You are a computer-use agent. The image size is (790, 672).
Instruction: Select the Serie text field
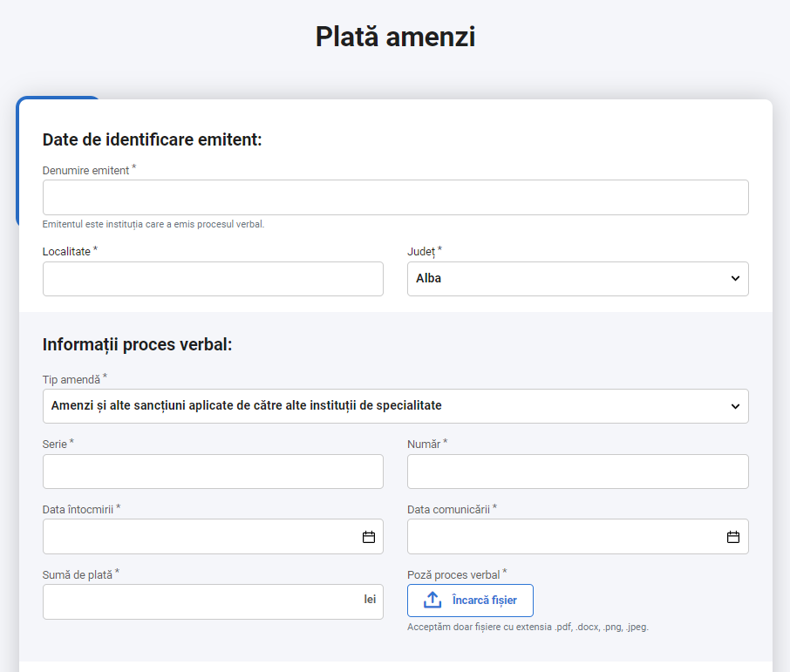pyautogui.click(x=213, y=472)
